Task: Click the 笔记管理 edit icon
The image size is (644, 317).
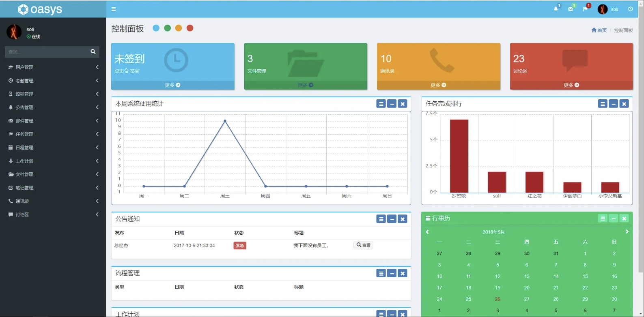Action: (11, 188)
